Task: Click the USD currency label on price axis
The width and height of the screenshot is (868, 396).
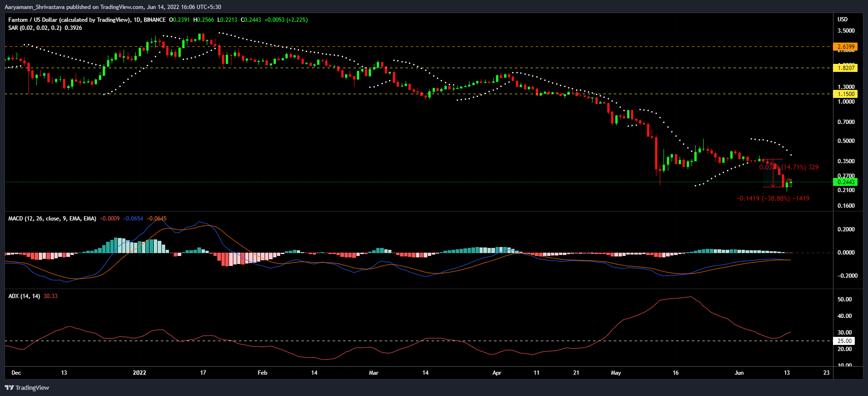Action: coord(842,19)
